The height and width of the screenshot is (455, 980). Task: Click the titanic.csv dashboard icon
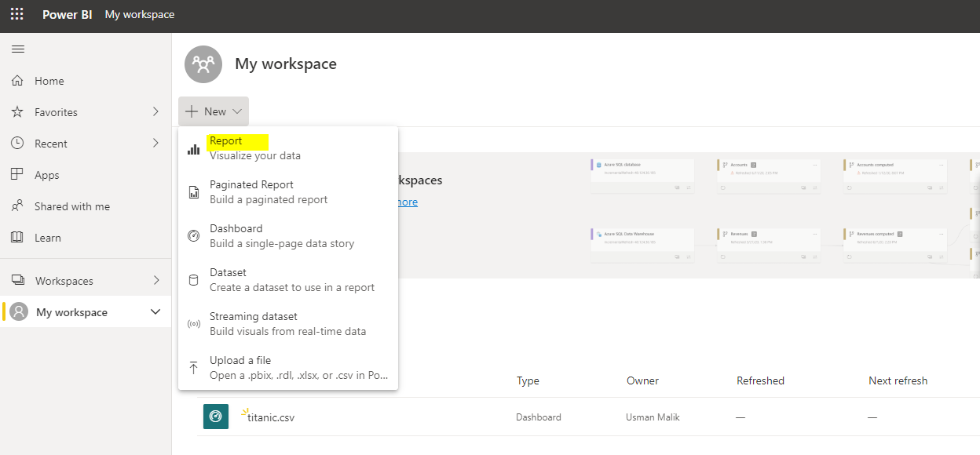pos(216,417)
